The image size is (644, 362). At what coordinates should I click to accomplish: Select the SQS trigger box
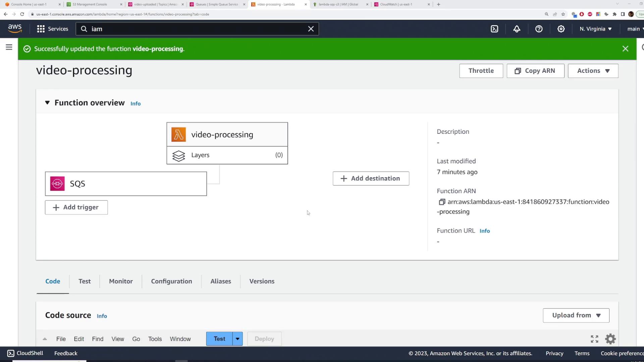pos(126,184)
